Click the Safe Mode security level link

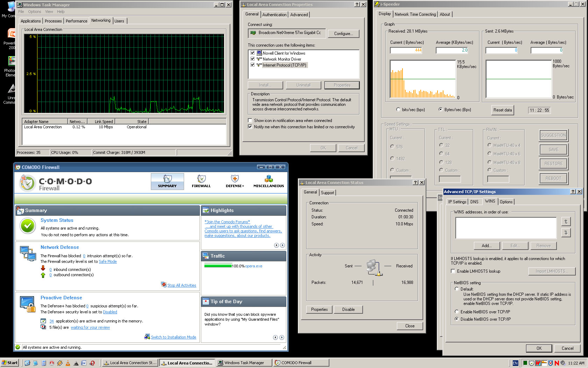point(107,261)
